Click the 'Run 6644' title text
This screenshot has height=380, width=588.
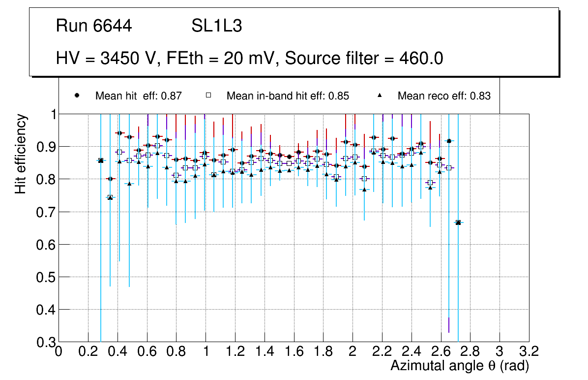click(x=94, y=26)
